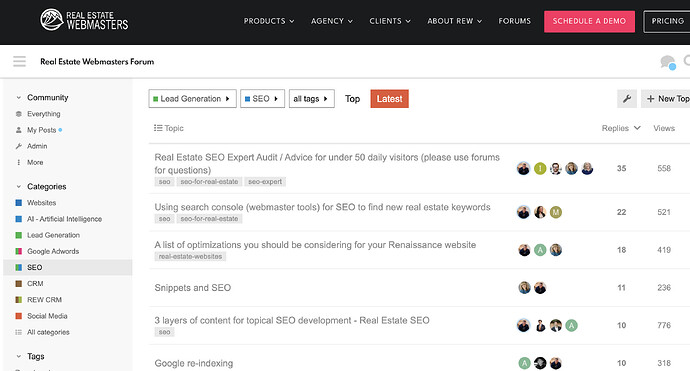Click the Google Adwords category color square
Viewport: 690px width, 371px height.
(x=18, y=251)
